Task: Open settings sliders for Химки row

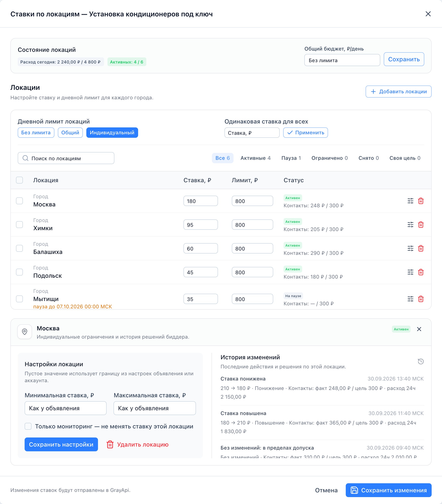Action: pos(410,225)
